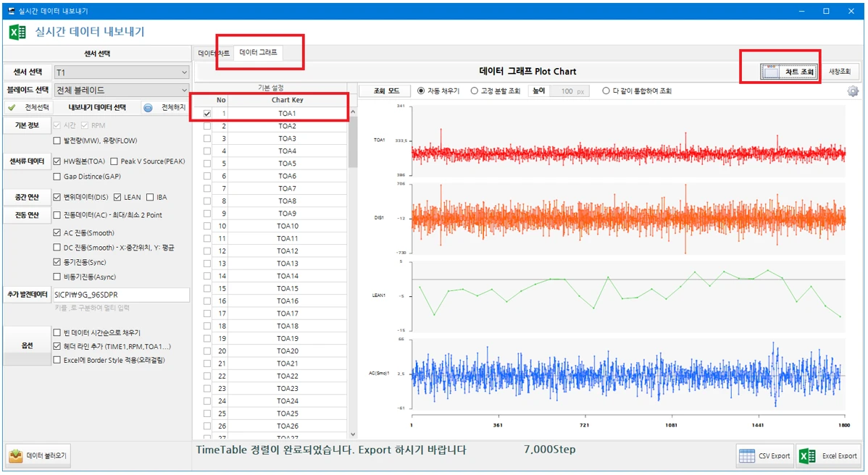Select the 자동 채우기 radio button
This screenshot has height=475, width=868.
[x=421, y=91]
